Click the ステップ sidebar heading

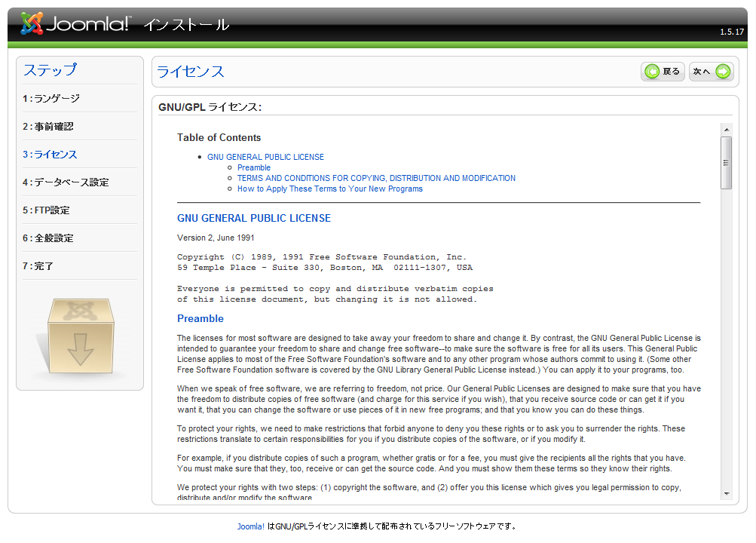coord(51,70)
